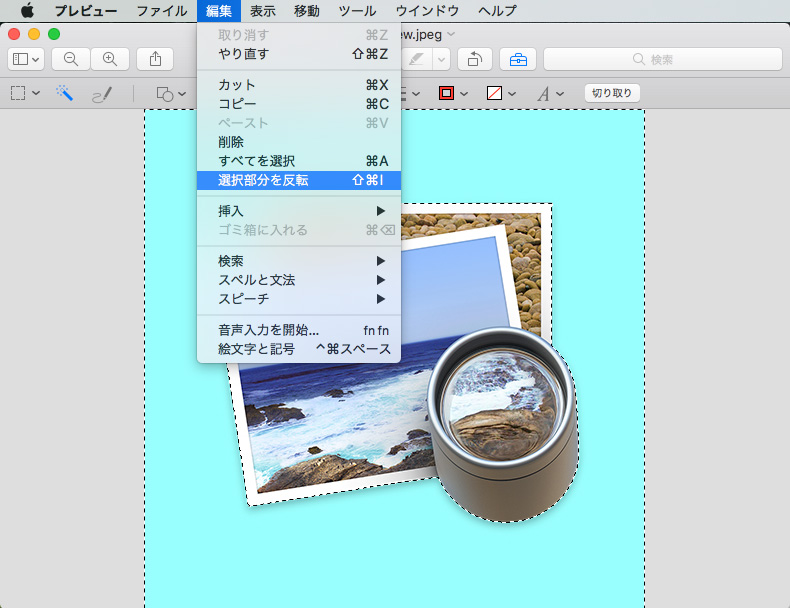The width and height of the screenshot is (790, 608).
Task: Choose 絵文字と記号 menu item
Action: click(299, 349)
